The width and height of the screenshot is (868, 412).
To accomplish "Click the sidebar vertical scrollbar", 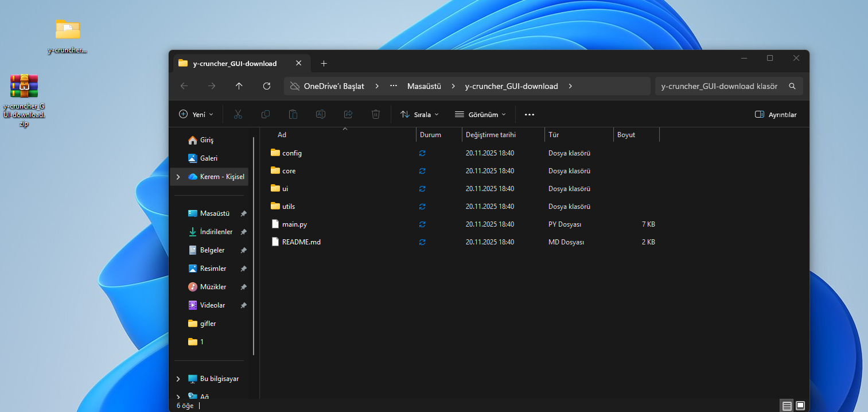I will click(x=254, y=247).
